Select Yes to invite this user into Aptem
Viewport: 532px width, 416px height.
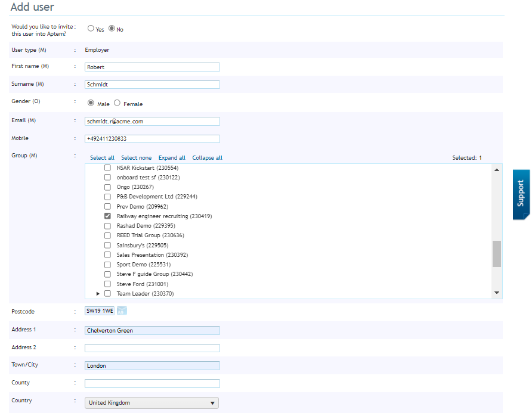click(91, 28)
